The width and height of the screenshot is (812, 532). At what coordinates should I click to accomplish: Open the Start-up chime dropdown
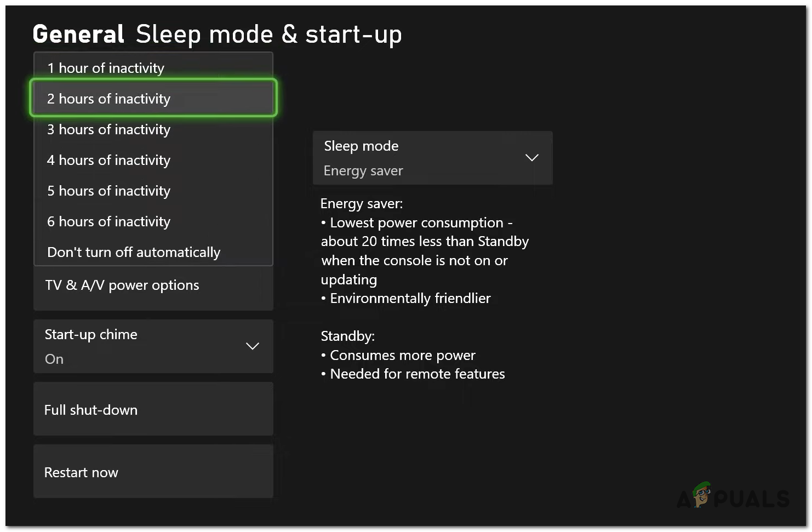[153, 346]
